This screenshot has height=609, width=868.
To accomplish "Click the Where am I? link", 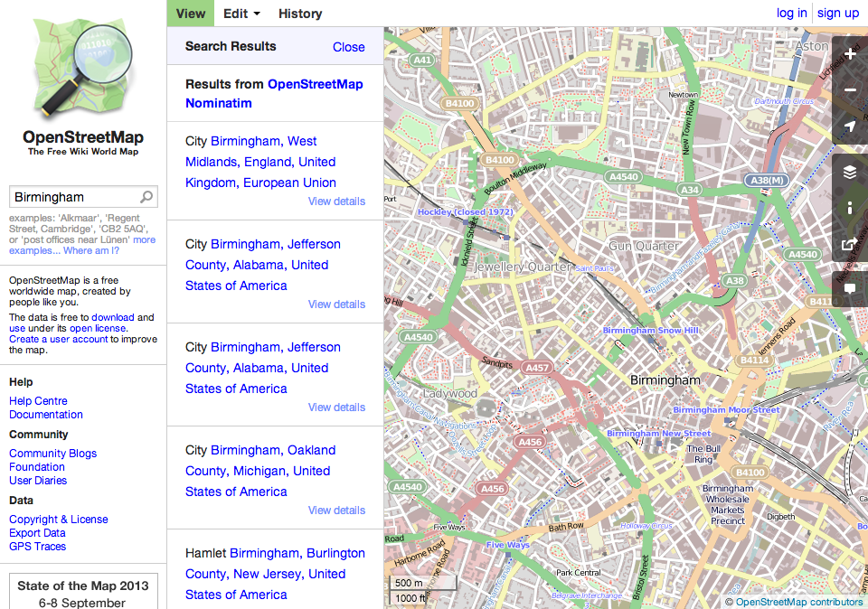I will [90, 250].
